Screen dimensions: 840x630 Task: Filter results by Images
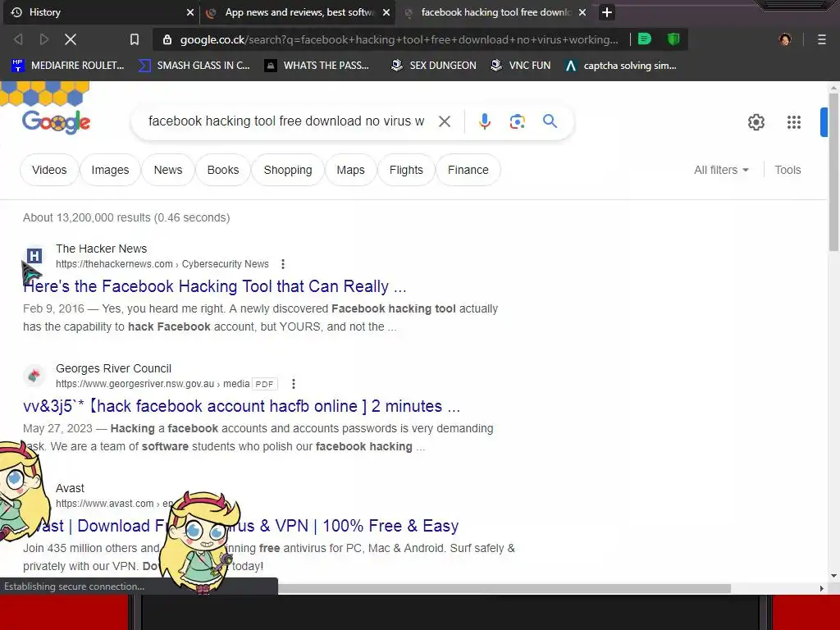110,170
